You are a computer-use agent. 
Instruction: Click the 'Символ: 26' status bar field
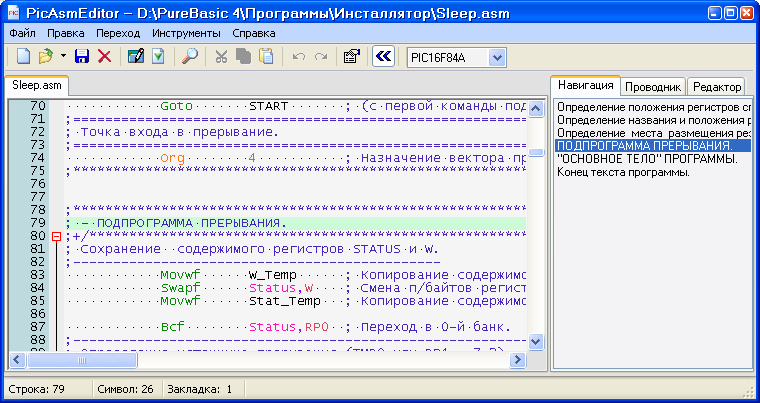coord(127,389)
